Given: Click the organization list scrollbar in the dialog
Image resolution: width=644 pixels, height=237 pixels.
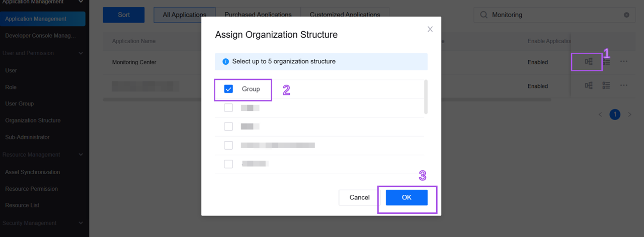Looking at the screenshot, I should pos(426,97).
